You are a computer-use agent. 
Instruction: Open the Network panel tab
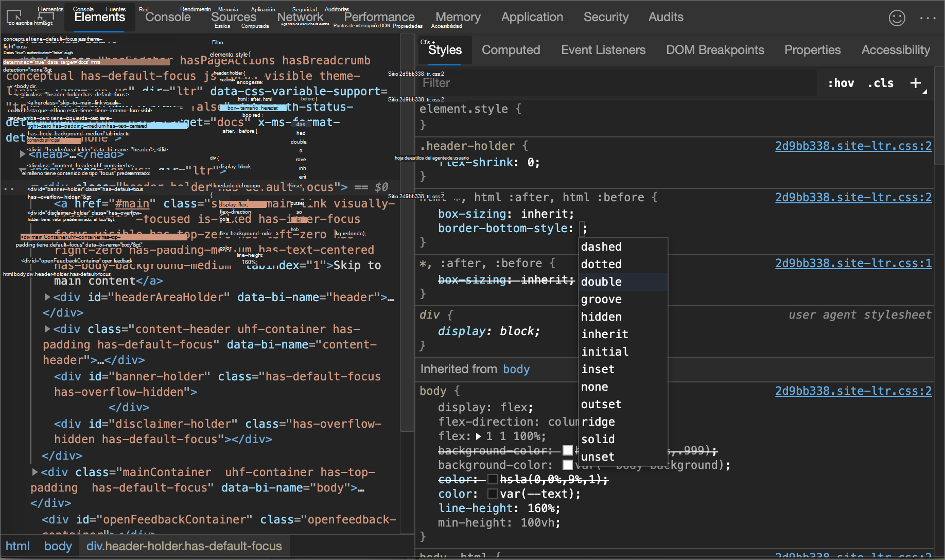[x=300, y=17]
